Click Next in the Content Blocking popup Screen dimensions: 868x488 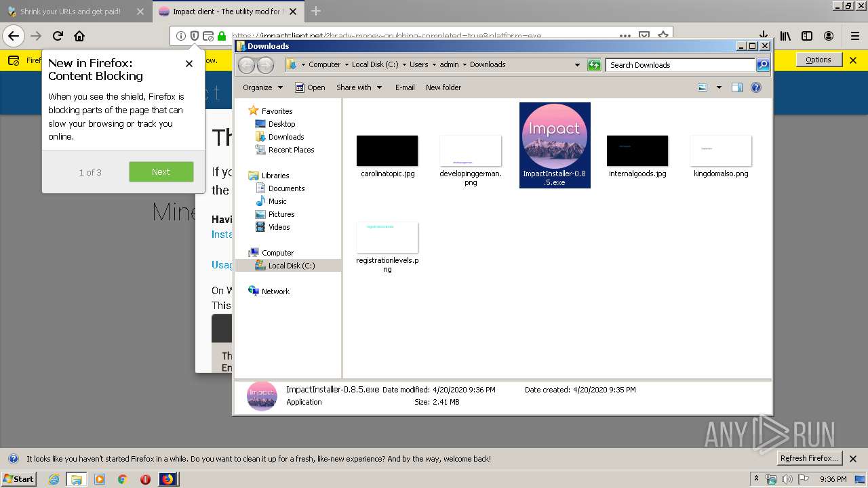(161, 171)
